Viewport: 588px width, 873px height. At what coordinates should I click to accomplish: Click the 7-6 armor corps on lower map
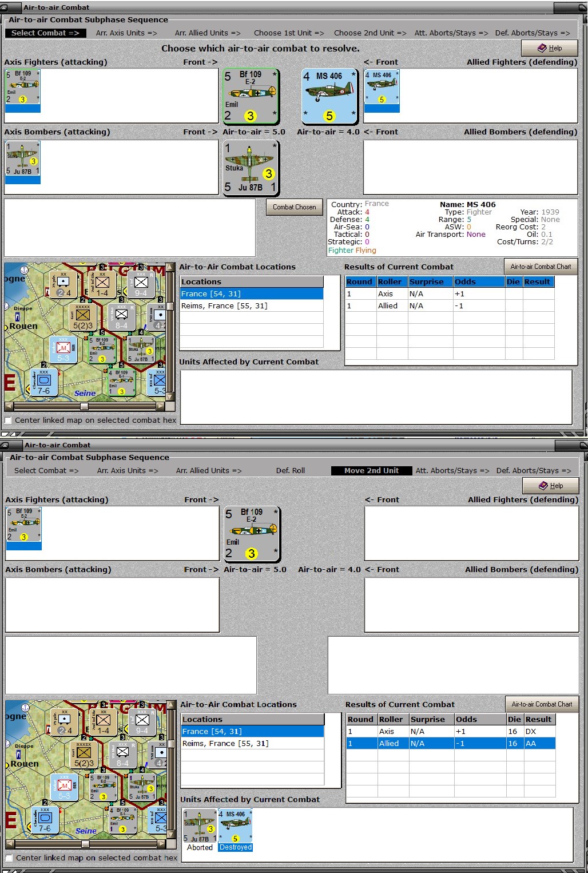click(45, 820)
